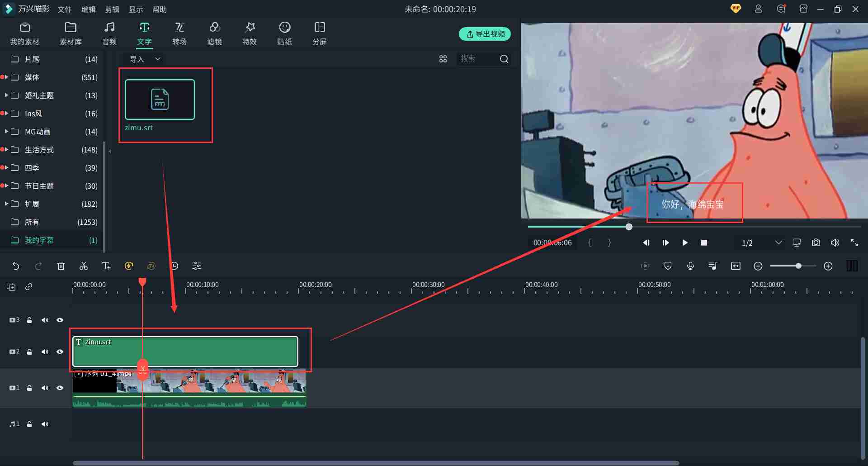Take a snapshot with camera icon
The width and height of the screenshot is (868, 466).
pyautogui.click(x=816, y=243)
